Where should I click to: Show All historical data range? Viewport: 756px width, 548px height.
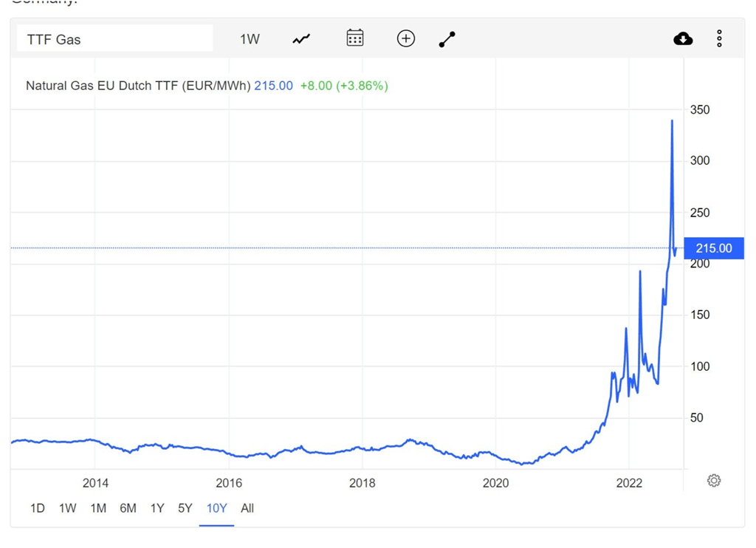[x=247, y=508]
